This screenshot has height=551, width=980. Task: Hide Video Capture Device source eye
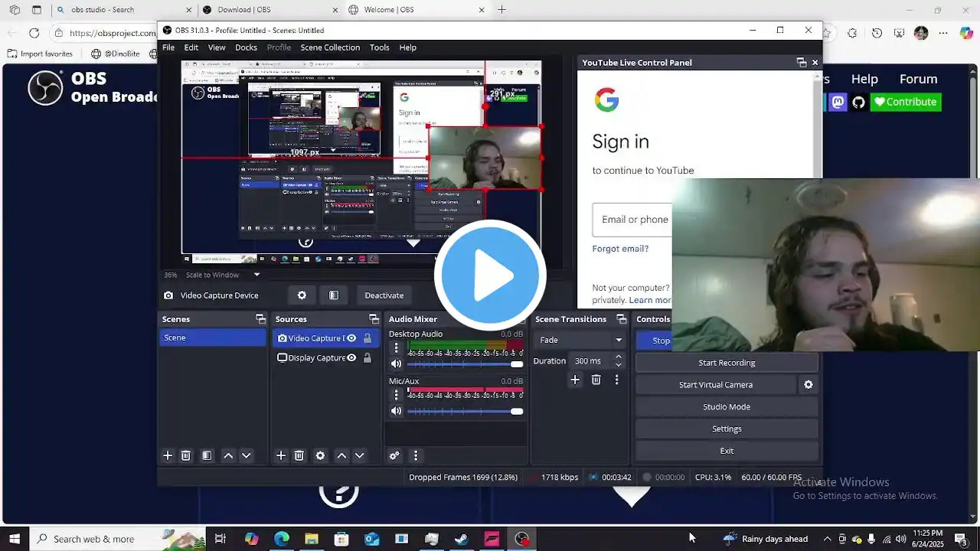point(351,338)
